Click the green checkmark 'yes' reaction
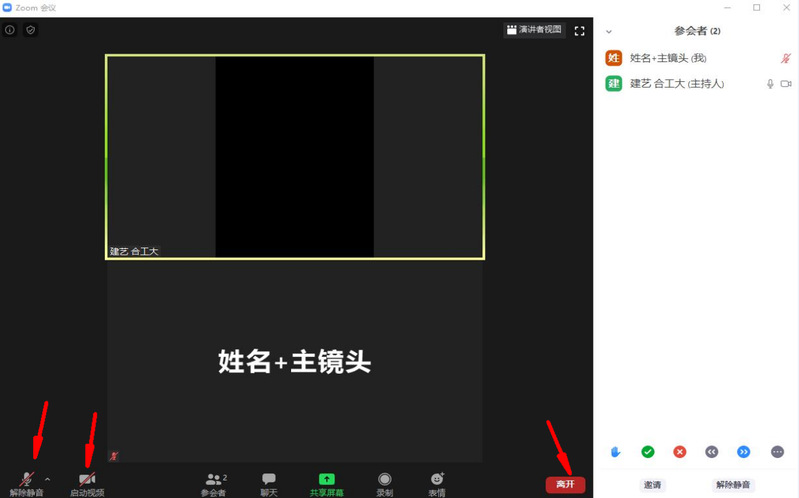This screenshot has width=799, height=498. (x=648, y=452)
